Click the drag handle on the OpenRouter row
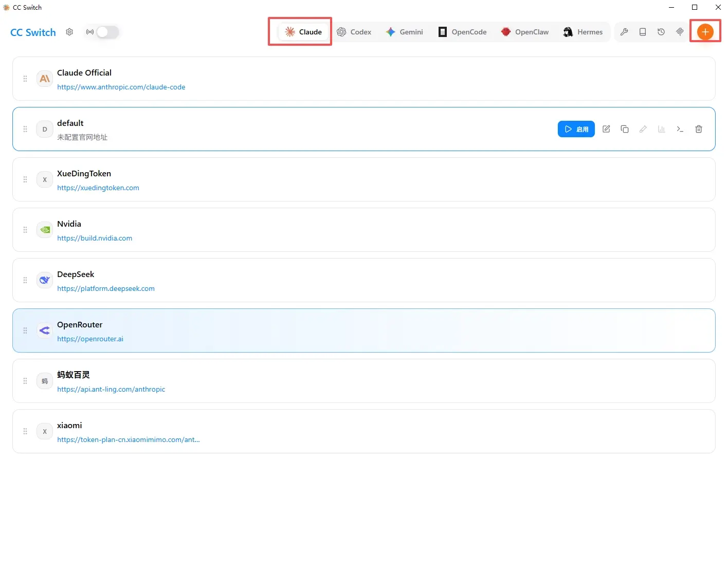 coord(25,330)
